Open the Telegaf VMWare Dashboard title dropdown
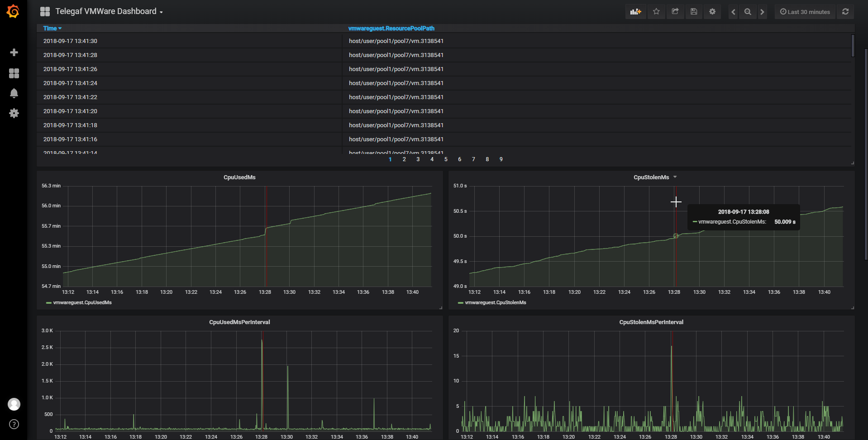Screen dimensions: 868x440 (109, 11)
